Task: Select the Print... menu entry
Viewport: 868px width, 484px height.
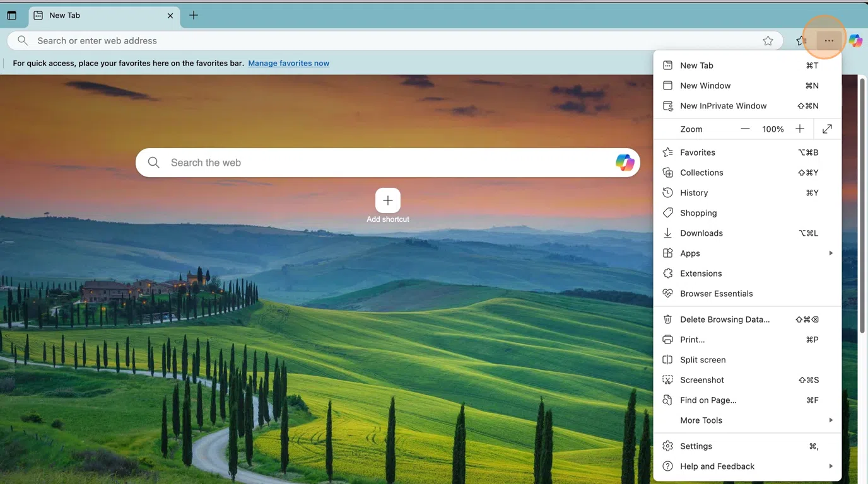Action: coord(748,340)
